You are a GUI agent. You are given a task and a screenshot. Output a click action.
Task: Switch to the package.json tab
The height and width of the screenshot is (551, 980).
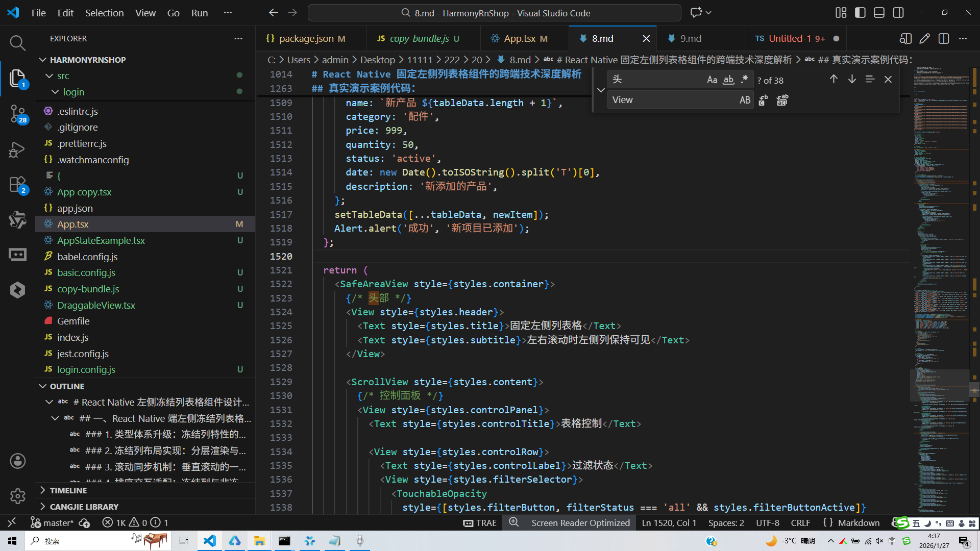pos(306,39)
